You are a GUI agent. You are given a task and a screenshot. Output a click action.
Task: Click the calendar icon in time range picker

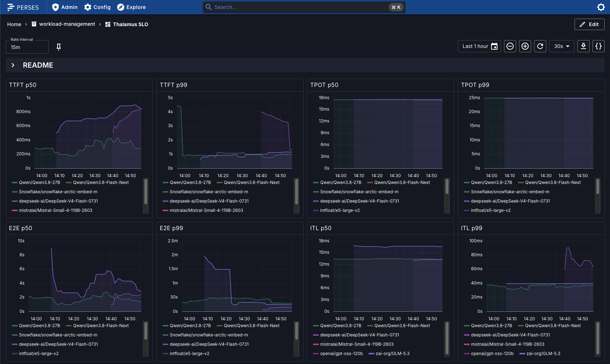(x=494, y=46)
